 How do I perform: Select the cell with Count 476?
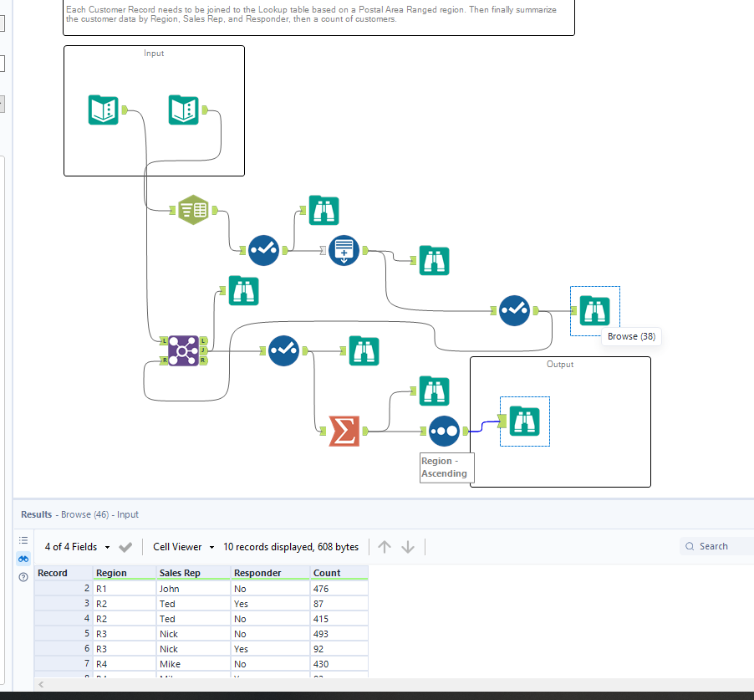coord(339,589)
